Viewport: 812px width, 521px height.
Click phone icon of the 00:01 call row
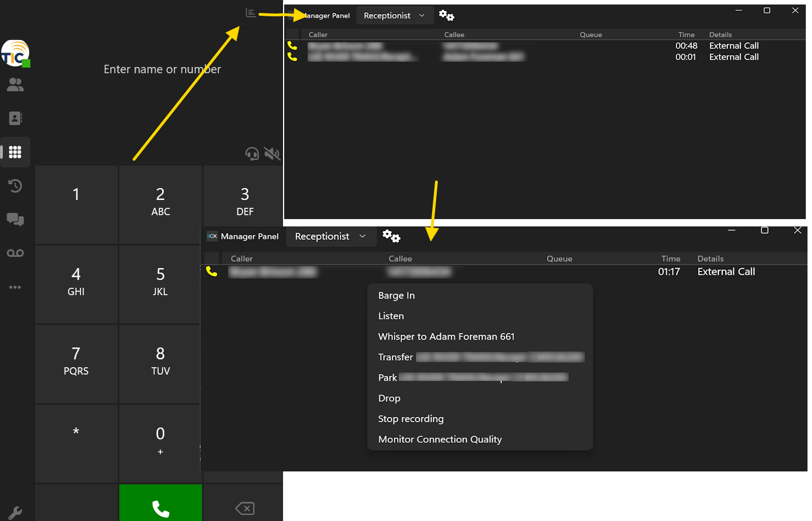(x=292, y=57)
